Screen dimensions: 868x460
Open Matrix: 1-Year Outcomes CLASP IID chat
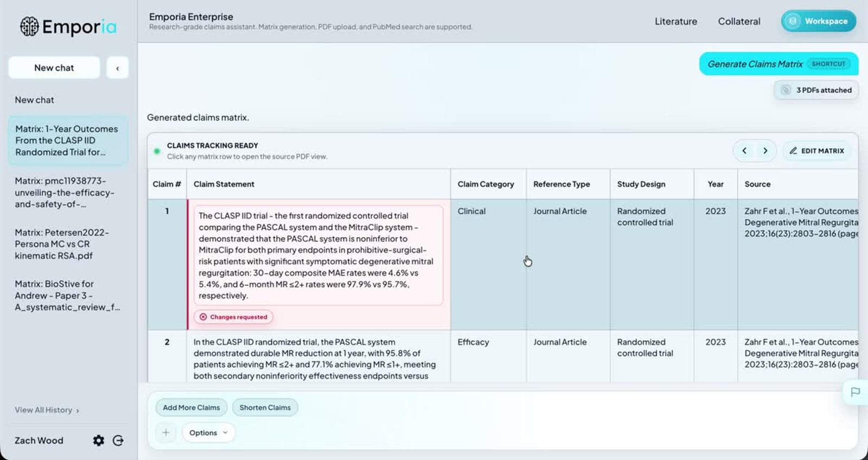68,140
